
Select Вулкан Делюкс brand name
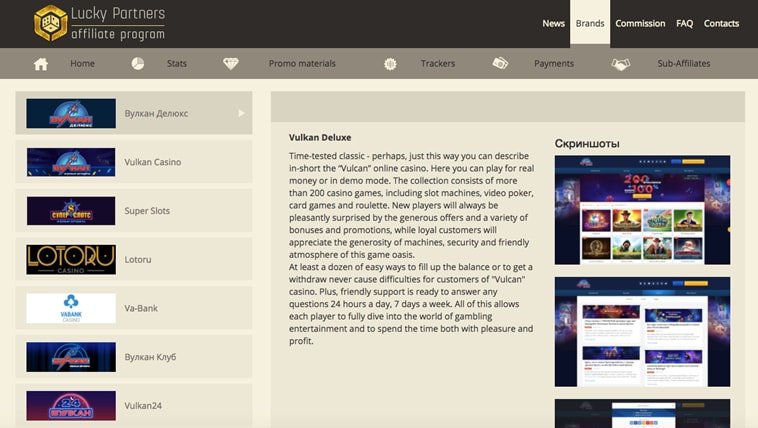(x=156, y=114)
